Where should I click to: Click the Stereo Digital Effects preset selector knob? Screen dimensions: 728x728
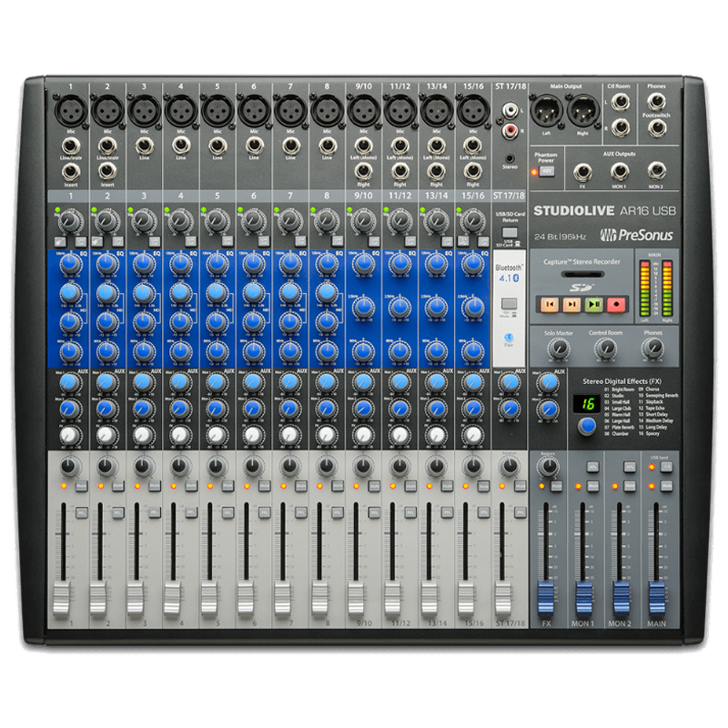[590, 426]
